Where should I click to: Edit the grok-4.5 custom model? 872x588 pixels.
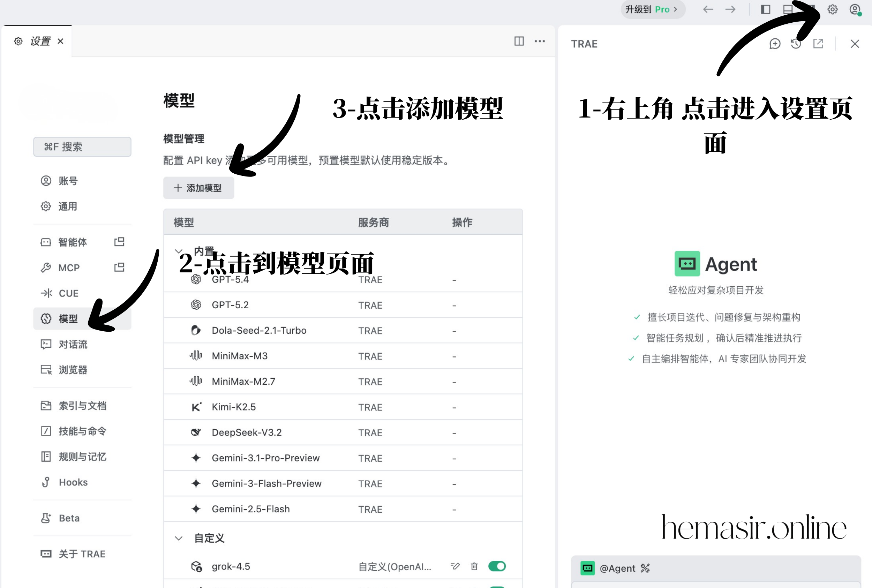(x=455, y=566)
